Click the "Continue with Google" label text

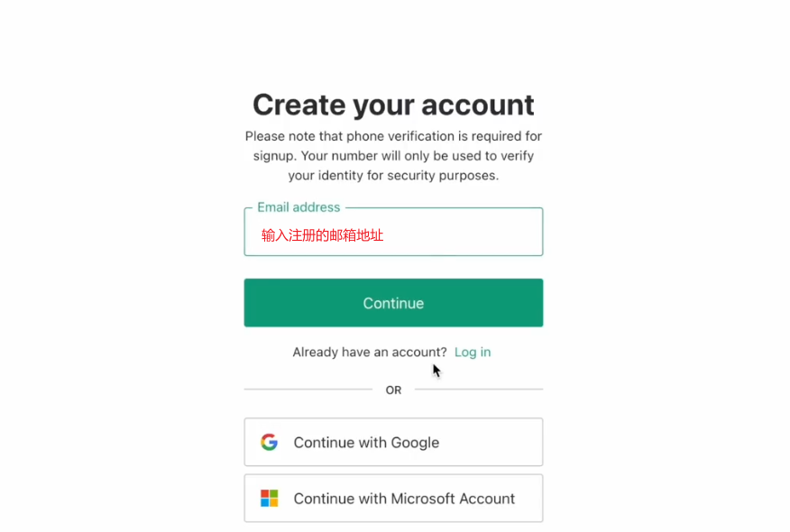click(366, 443)
